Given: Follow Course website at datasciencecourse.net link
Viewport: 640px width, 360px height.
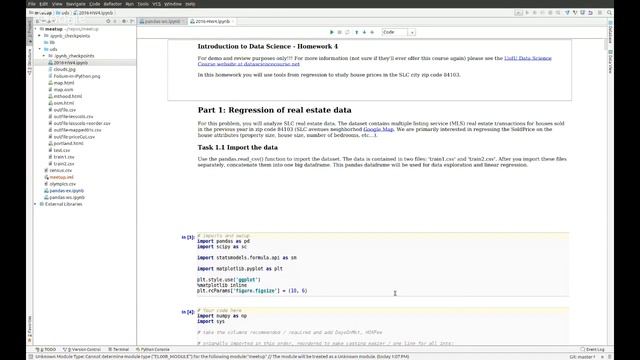Looking at the screenshot, I should 249,64.
